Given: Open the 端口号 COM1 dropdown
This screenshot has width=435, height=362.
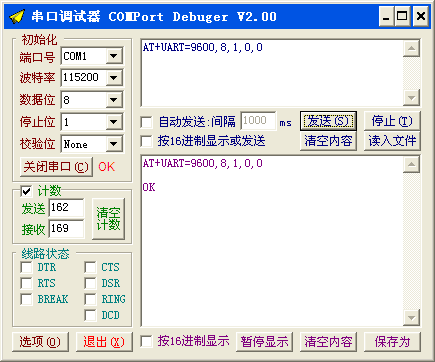Looking at the screenshot, I should coord(114,56).
